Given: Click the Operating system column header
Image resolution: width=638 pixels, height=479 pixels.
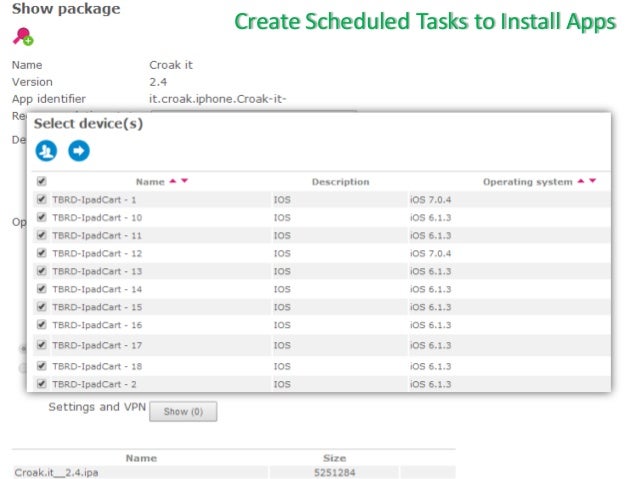Looking at the screenshot, I should (527, 182).
